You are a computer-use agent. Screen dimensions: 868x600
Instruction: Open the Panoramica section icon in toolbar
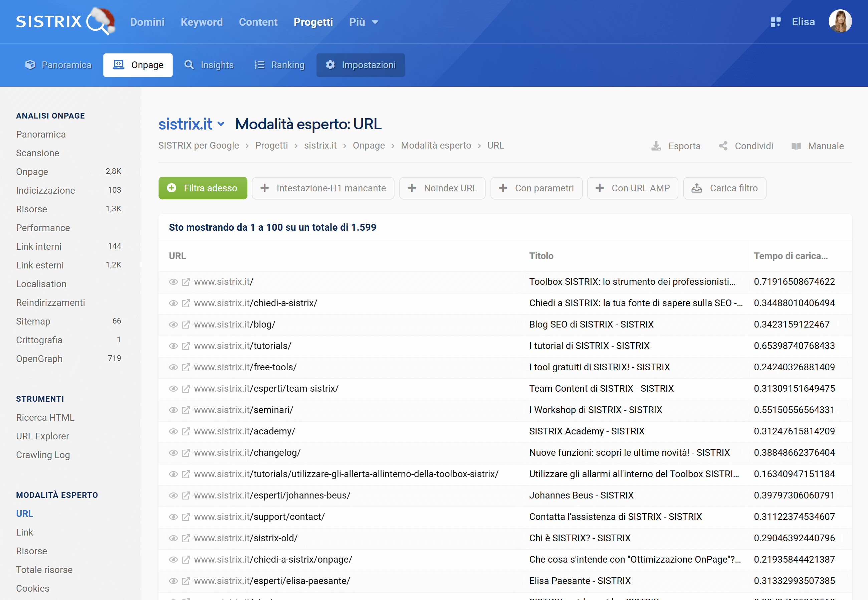[x=31, y=64]
